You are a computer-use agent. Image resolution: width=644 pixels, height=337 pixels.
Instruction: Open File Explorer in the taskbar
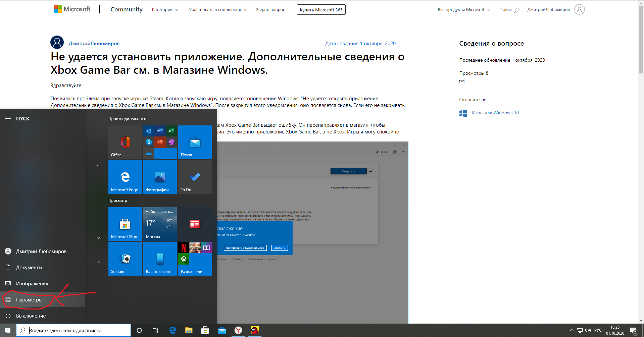click(x=189, y=330)
